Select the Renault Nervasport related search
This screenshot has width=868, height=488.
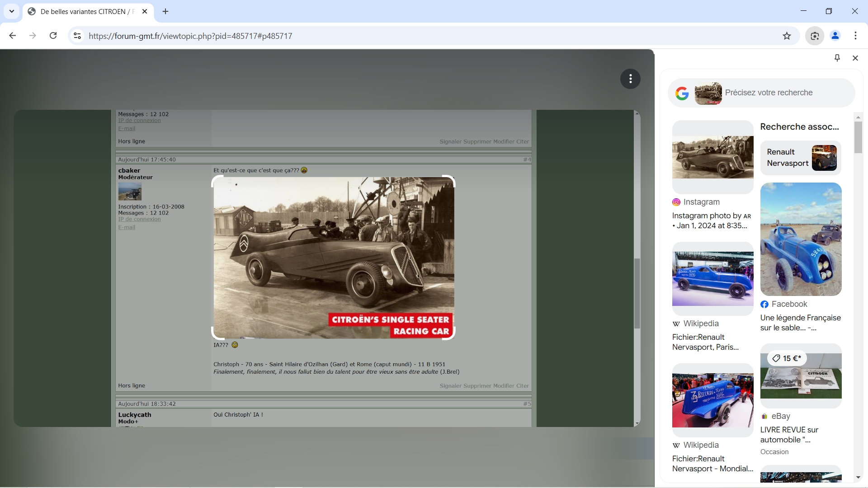801,158
